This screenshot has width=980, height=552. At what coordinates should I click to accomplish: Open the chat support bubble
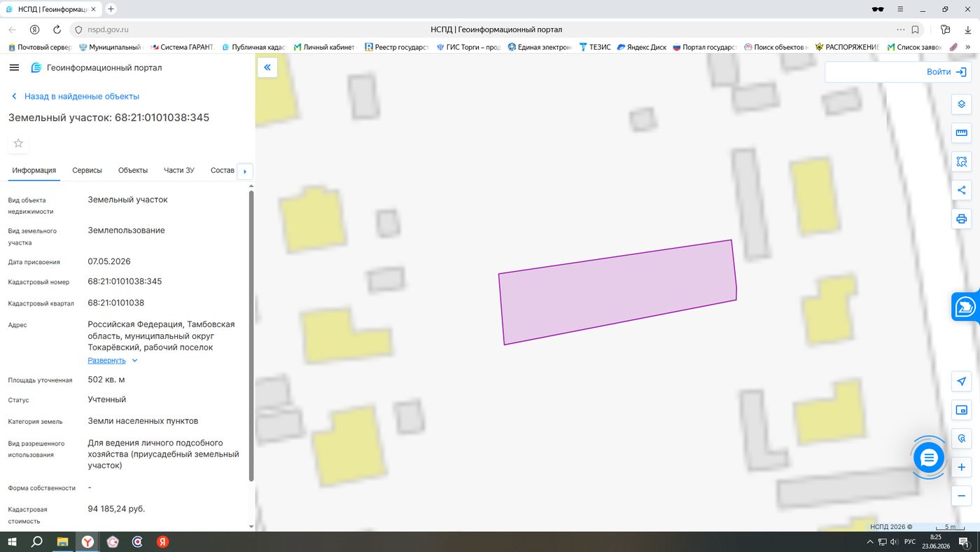(929, 458)
